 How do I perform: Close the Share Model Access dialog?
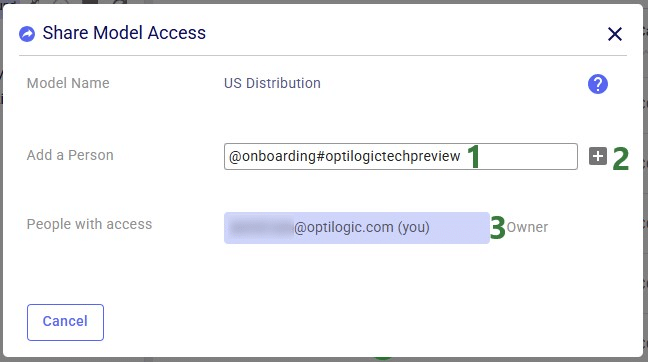click(615, 34)
